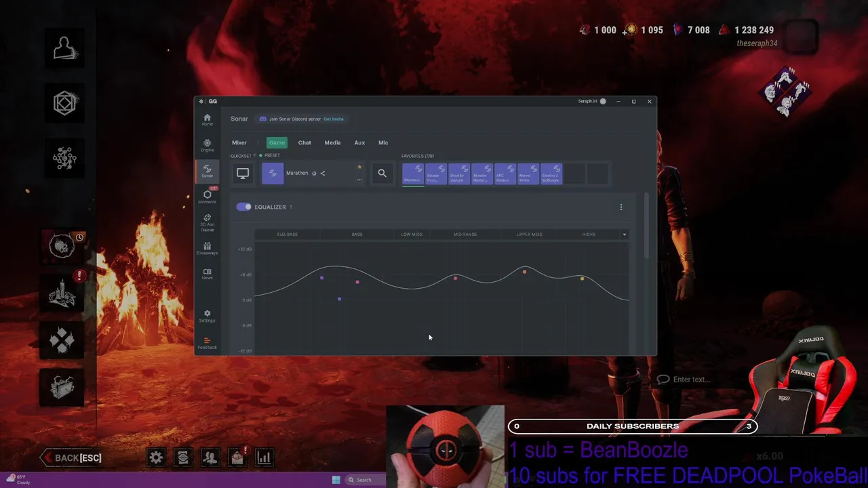Click the game cube loadout icon

coord(65,104)
